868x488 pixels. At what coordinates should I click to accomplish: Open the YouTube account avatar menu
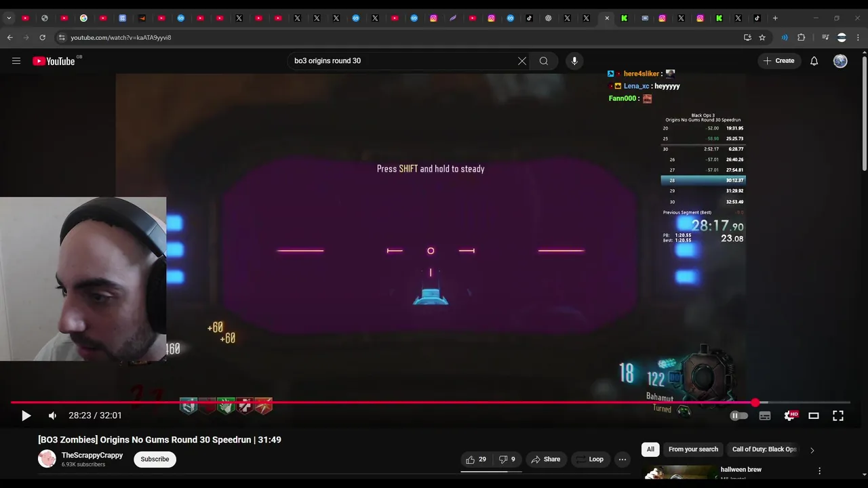pyautogui.click(x=840, y=61)
